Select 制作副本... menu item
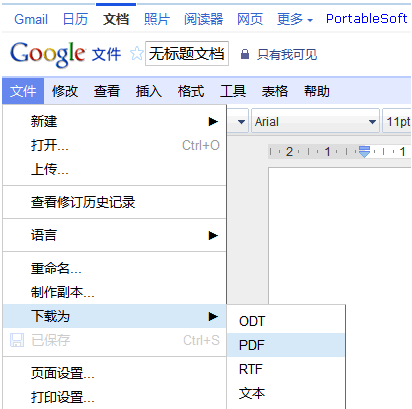Image resolution: width=412 pixels, height=409 pixels. (x=115, y=292)
